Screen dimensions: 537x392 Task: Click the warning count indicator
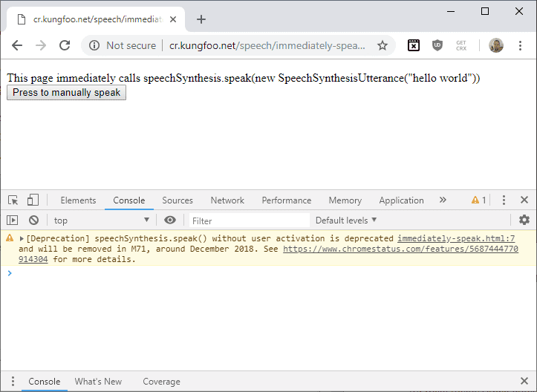[x=478, y=200]
